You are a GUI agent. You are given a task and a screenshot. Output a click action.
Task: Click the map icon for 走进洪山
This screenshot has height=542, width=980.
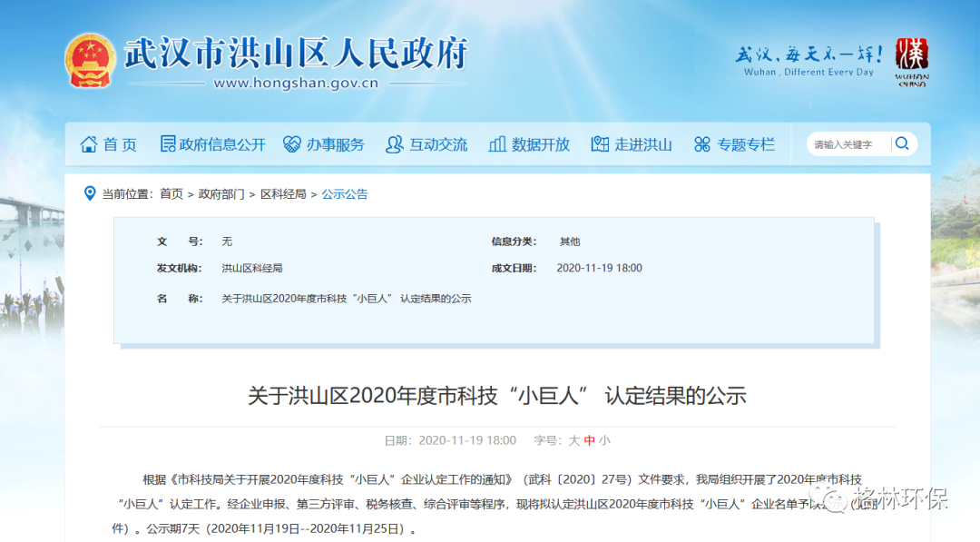pos(600,144)
